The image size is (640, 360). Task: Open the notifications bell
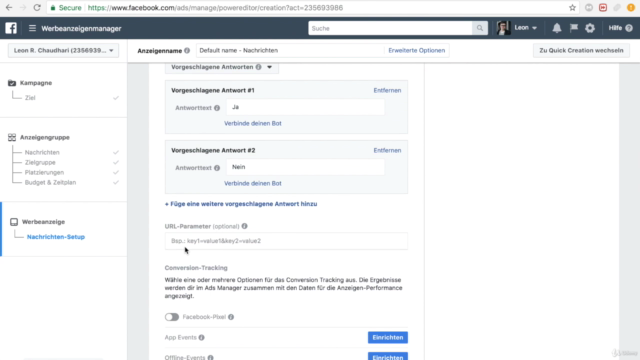coord(557,28)
